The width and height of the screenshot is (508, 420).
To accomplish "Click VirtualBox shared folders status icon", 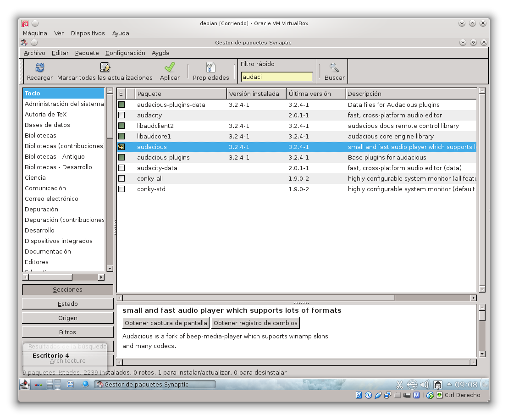I will [x=397, y=395].
